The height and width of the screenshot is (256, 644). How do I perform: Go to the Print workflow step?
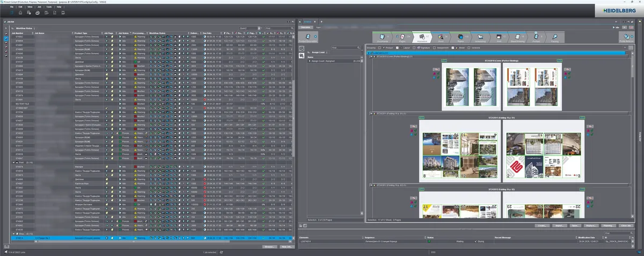click(499, 37)
